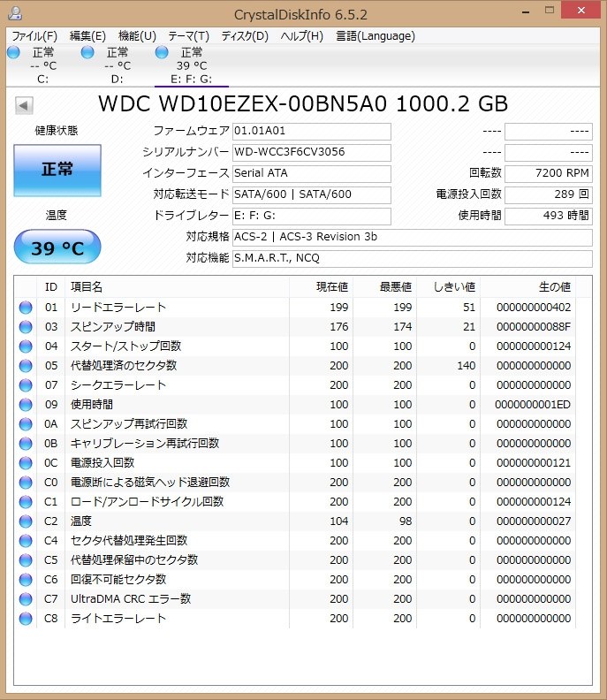Click the 生の値 column header

pyautogui.click(x=528, y=287)
